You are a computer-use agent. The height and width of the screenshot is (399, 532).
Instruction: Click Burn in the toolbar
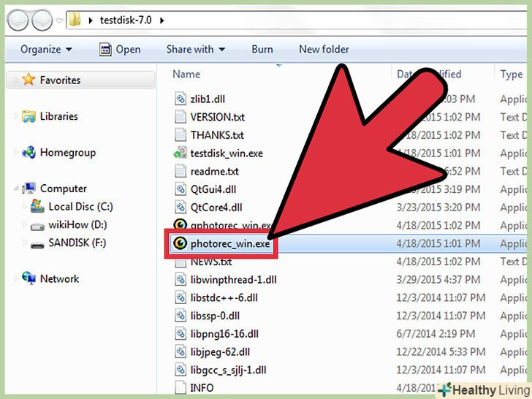[x=262, y=50]
